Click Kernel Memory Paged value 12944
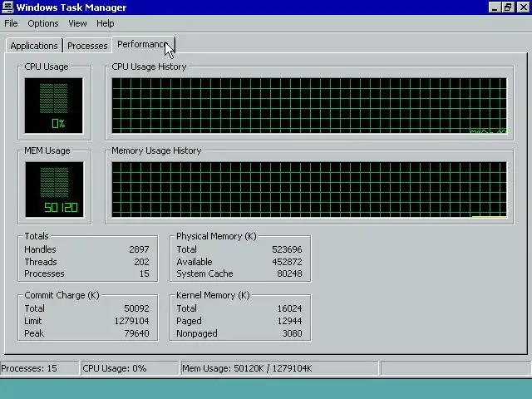 289,321
